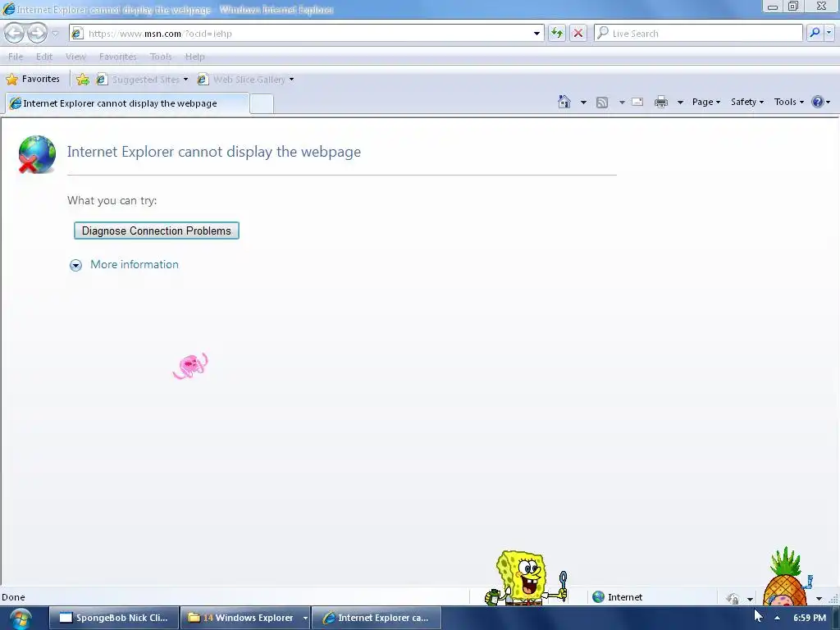Click the Done status text

(x=13, y=597)
